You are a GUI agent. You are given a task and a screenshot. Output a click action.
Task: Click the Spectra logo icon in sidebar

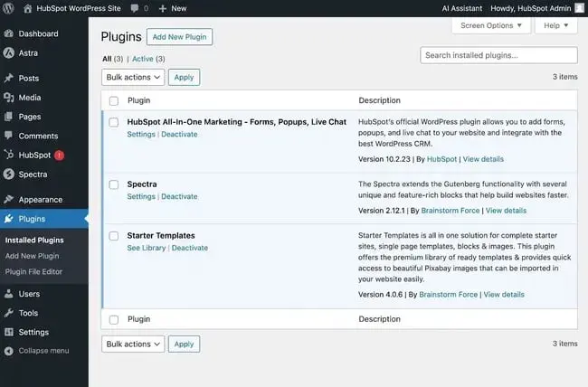pos(9,174)
